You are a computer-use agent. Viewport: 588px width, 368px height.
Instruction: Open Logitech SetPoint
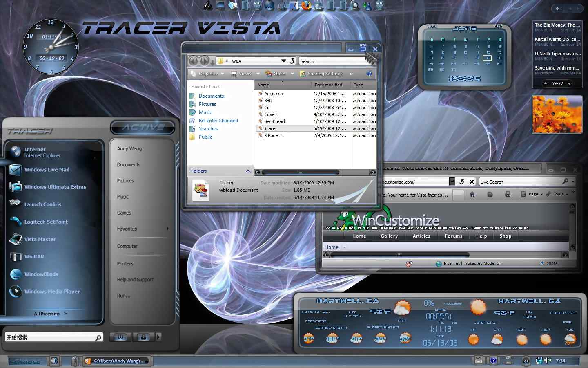(53, 222)
